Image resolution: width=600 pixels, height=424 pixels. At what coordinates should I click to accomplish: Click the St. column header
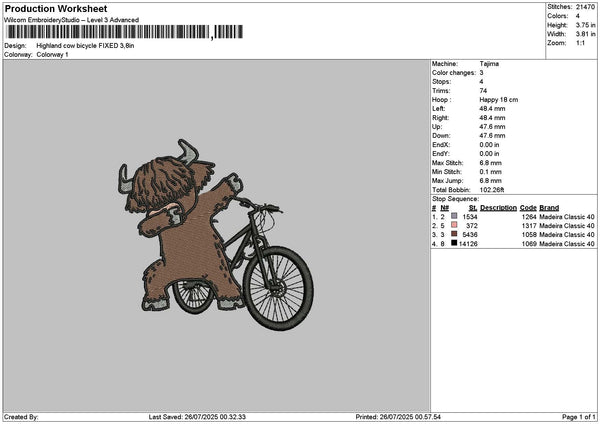[473, 208]
